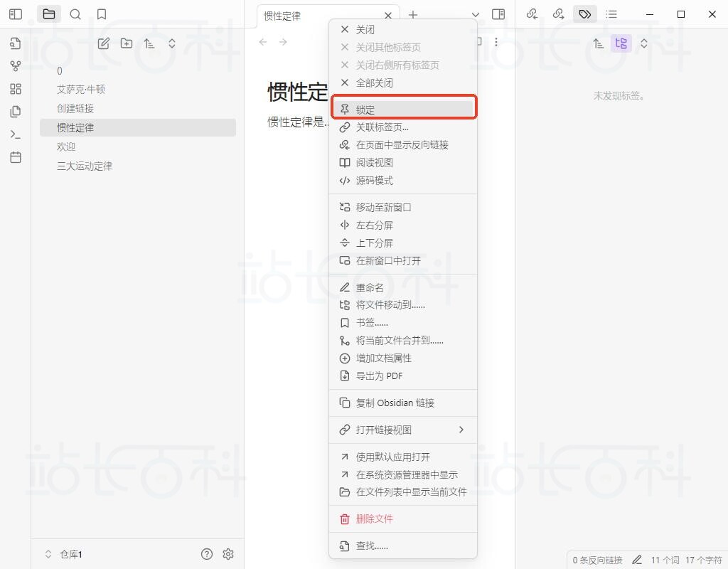The height and width of the screenshot is (569, 728).
Task: Open the terminal icon in the left ribbon
Action: point(15,134)
